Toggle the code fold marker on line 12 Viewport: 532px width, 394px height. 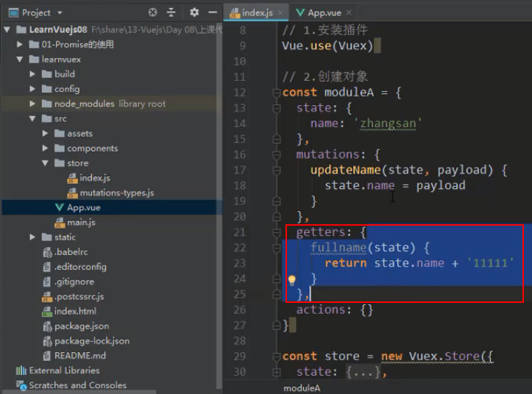click(277, 92)
